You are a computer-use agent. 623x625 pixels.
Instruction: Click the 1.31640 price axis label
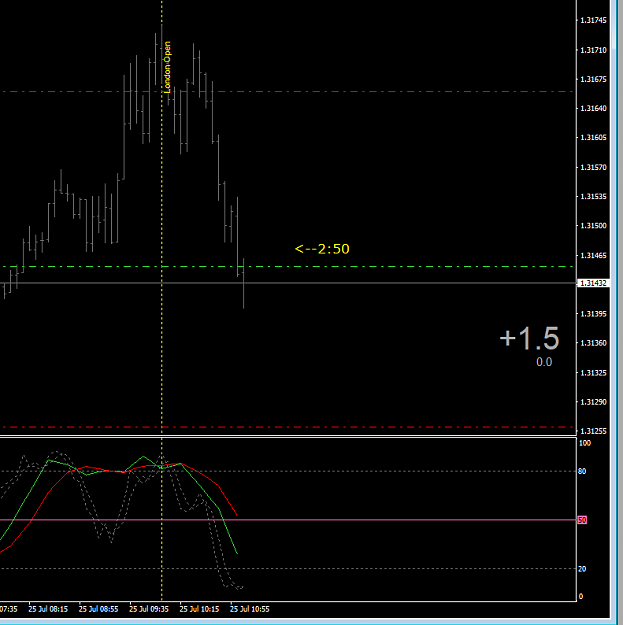594,108
